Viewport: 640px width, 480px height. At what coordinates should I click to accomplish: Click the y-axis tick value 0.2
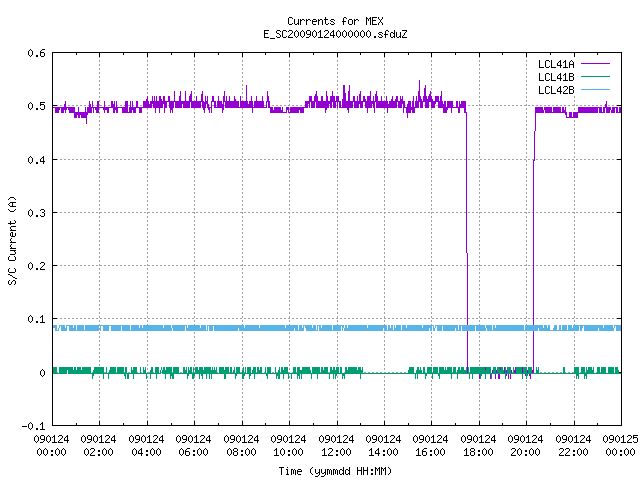tap(36, 266)
